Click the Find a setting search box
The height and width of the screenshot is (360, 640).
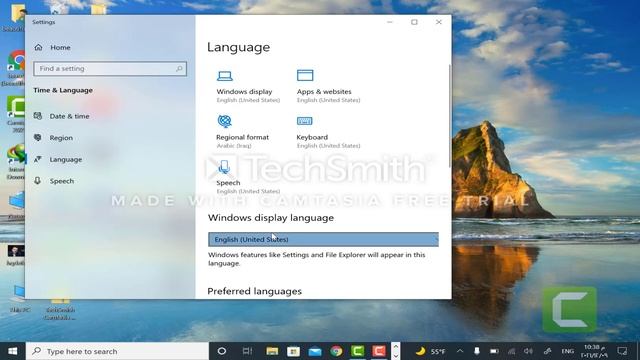(x=110, y=69)
